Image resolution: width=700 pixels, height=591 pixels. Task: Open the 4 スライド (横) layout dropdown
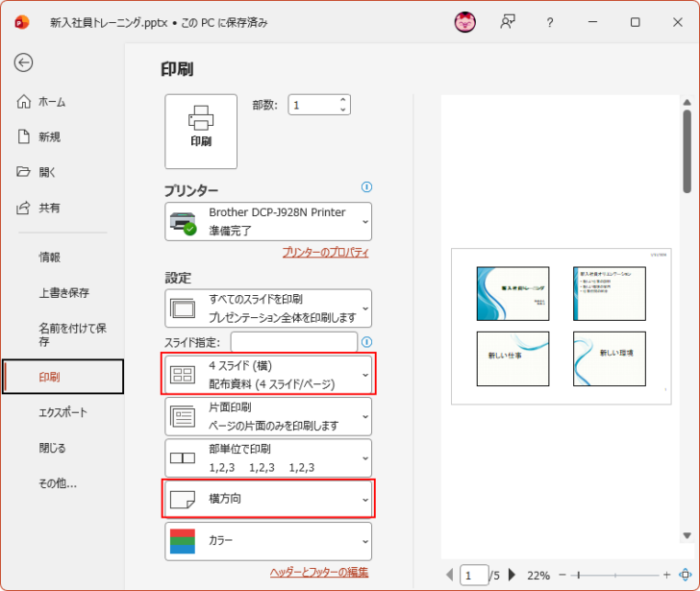pyautogui.click(x=268, y=375)
